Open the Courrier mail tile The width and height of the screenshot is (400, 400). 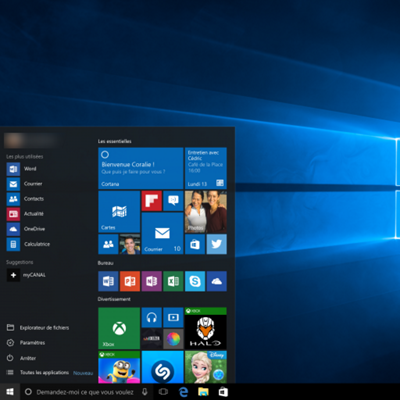click(162, 233)
